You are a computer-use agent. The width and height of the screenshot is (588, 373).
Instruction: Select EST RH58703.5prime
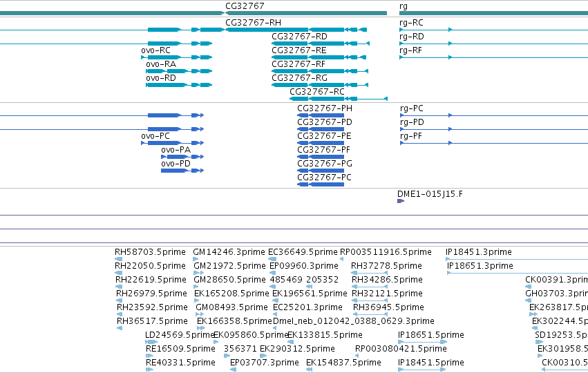coord(119,259)
